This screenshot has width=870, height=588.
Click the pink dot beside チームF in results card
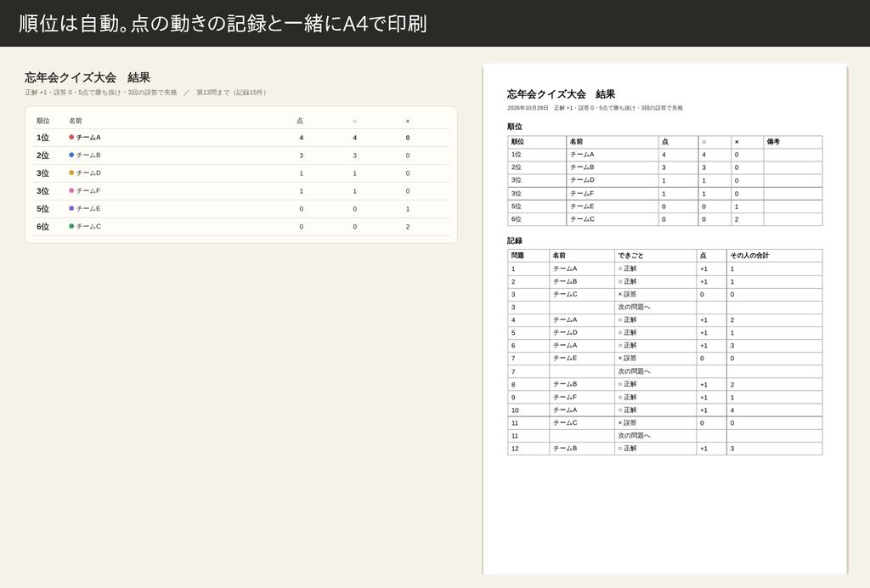71,190
